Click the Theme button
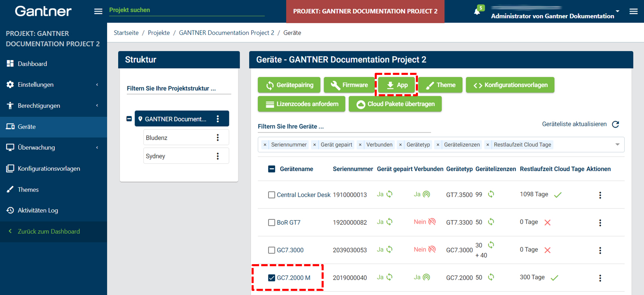 441,85
